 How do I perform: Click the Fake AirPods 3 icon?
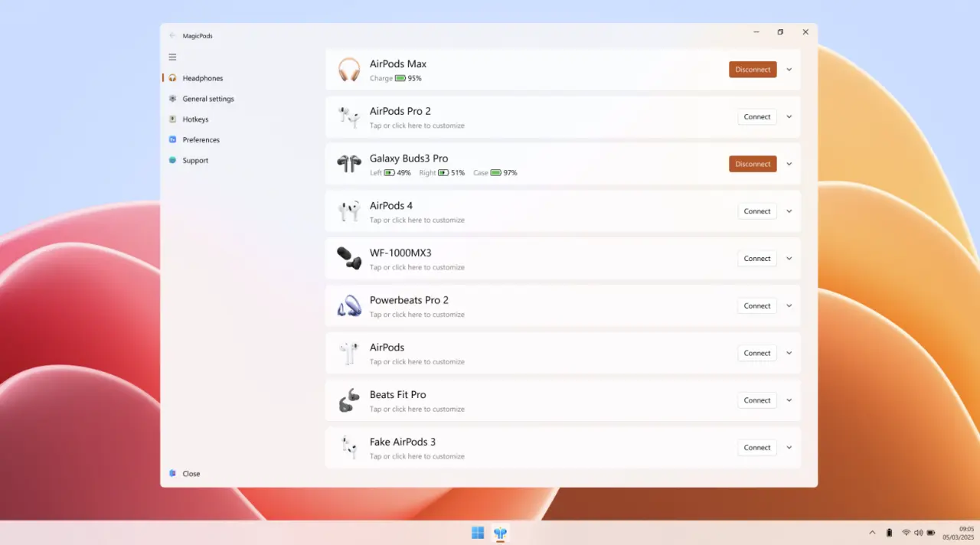click(x=349, y=447)
